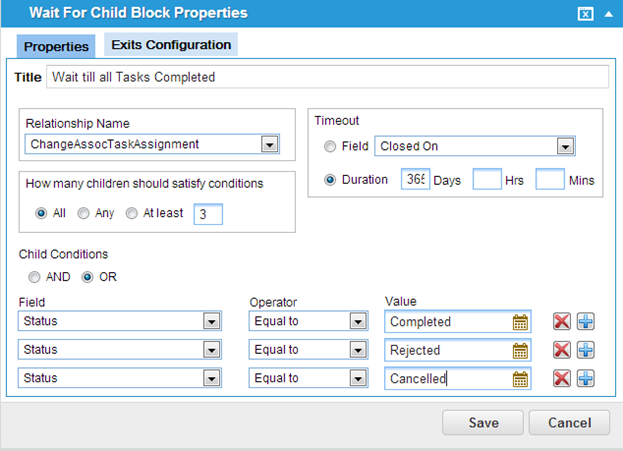The height and width of the screenshot is (451, 623).
Task: Switch to the Exits Configuration tab
Action: (169, 45)
